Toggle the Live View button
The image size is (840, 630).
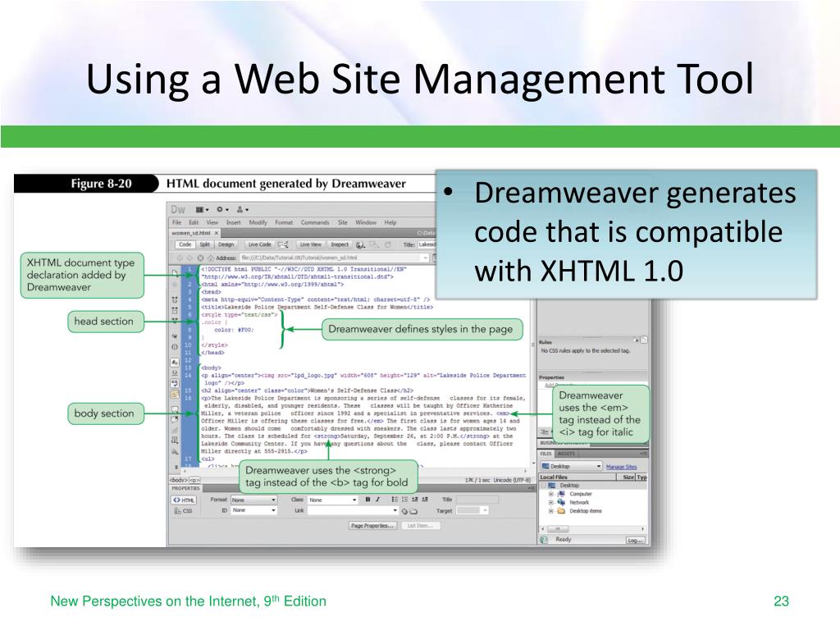click(x=311, y=244)
